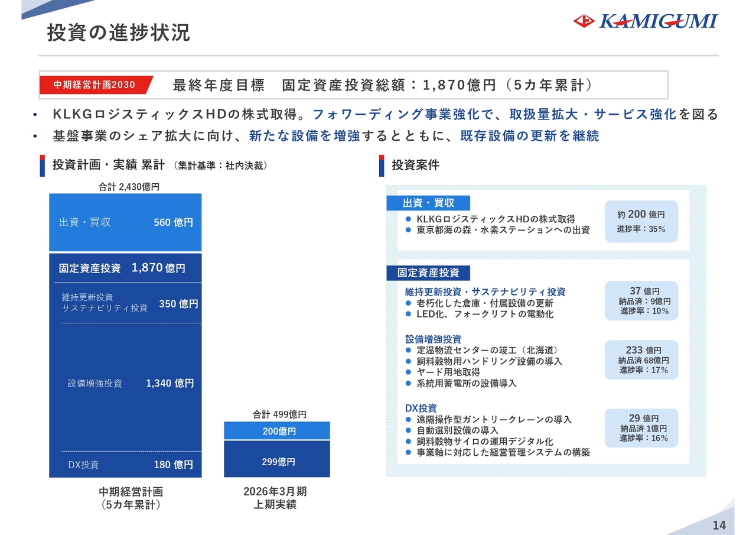Click the 約200億円 進捗率35% badge
The width and height of the screenshot is (756, 535).
(x=641, y=221)
